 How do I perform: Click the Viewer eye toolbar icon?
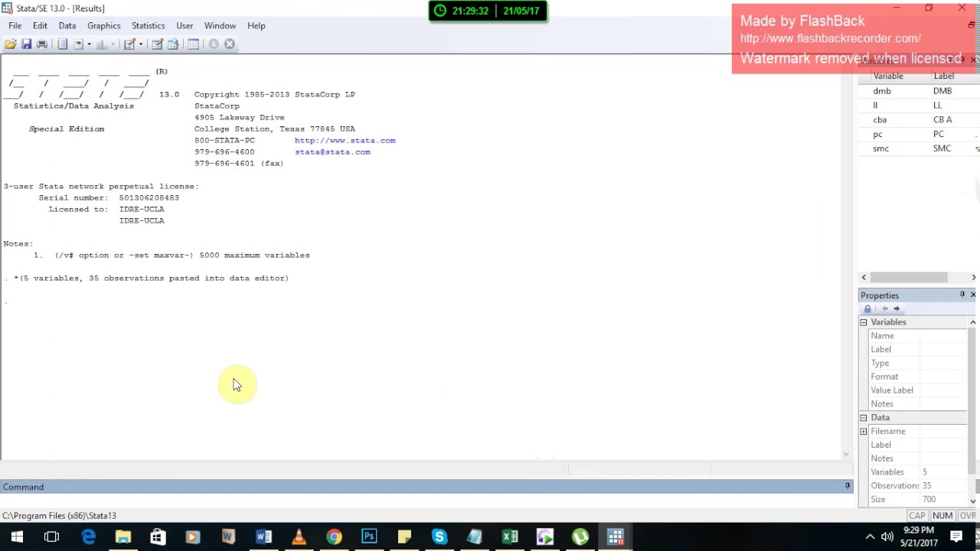click(78, 44)
